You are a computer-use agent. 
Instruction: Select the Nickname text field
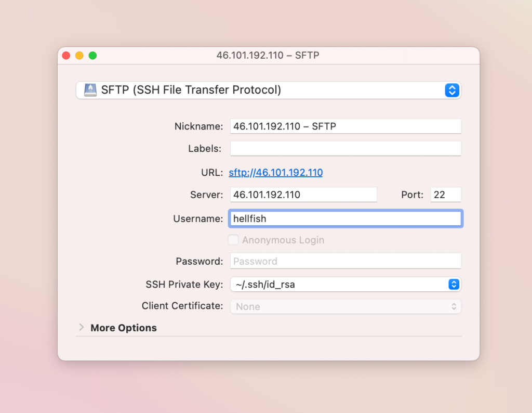[345, 126]
